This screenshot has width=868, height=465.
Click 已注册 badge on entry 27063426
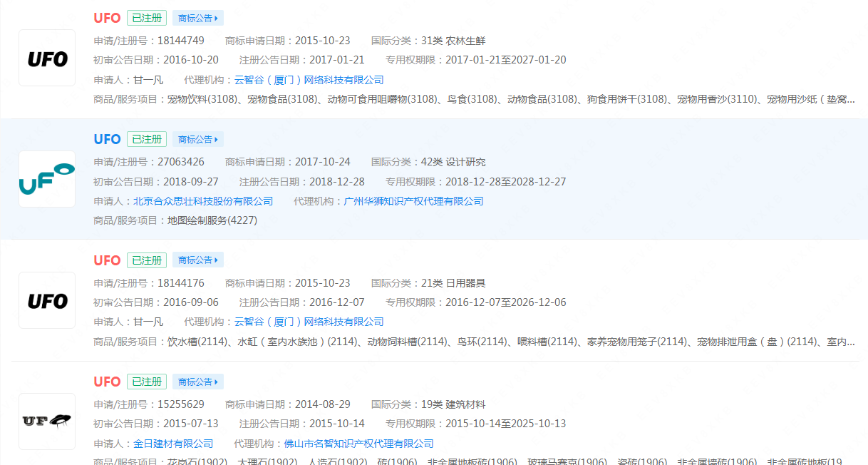coord(147,139)
